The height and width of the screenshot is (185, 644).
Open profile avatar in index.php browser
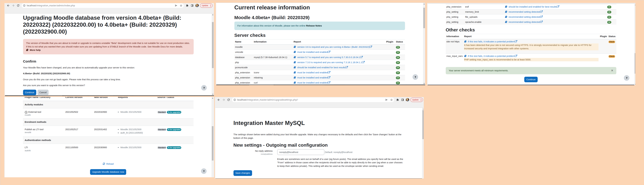click(x=197, y=6)
